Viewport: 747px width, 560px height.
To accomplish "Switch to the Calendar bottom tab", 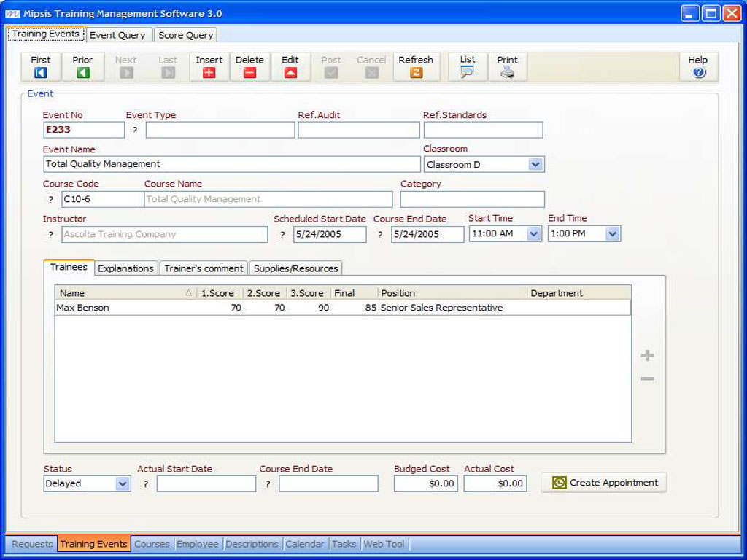I will tap(304, 544).
